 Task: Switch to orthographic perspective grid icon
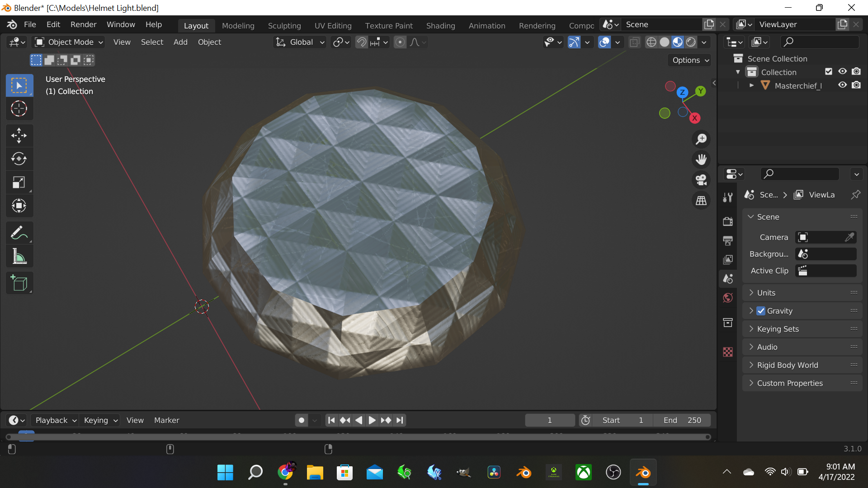click(701, 201)
